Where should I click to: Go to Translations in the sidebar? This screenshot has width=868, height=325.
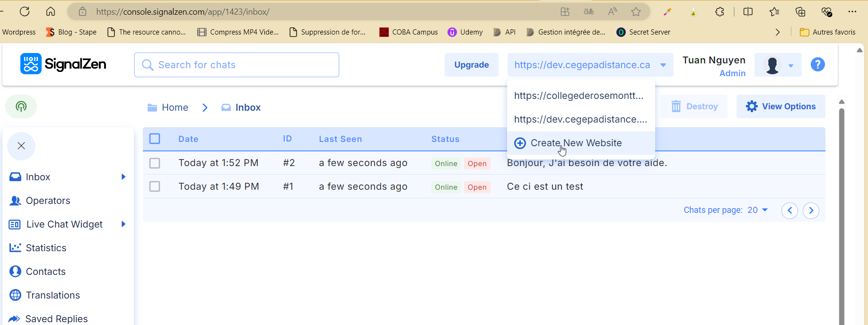53,295
